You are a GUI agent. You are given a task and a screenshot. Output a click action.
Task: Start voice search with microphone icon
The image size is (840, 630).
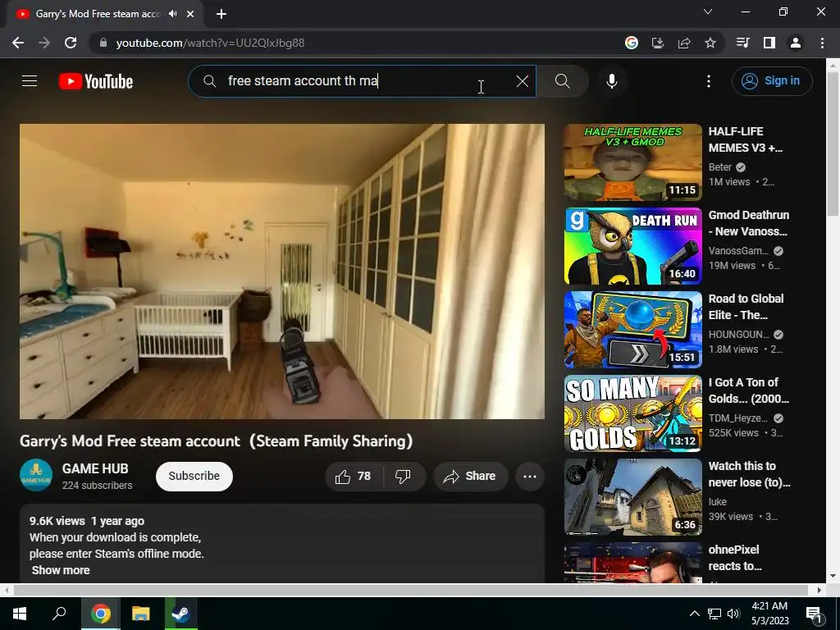pyautogui.click(x=612, y=81)
